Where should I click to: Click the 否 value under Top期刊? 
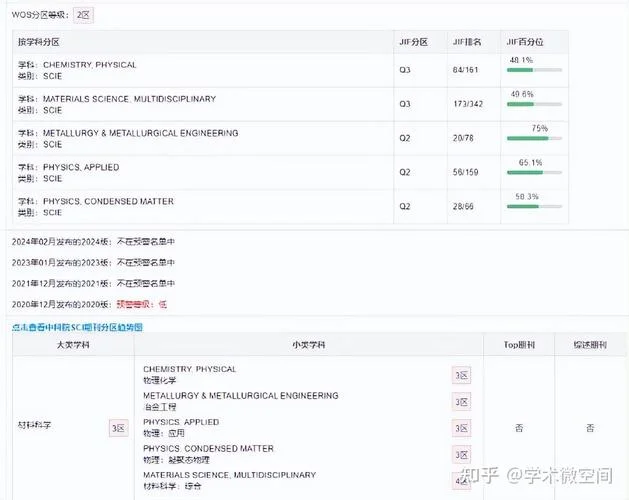tap(519, 428)
